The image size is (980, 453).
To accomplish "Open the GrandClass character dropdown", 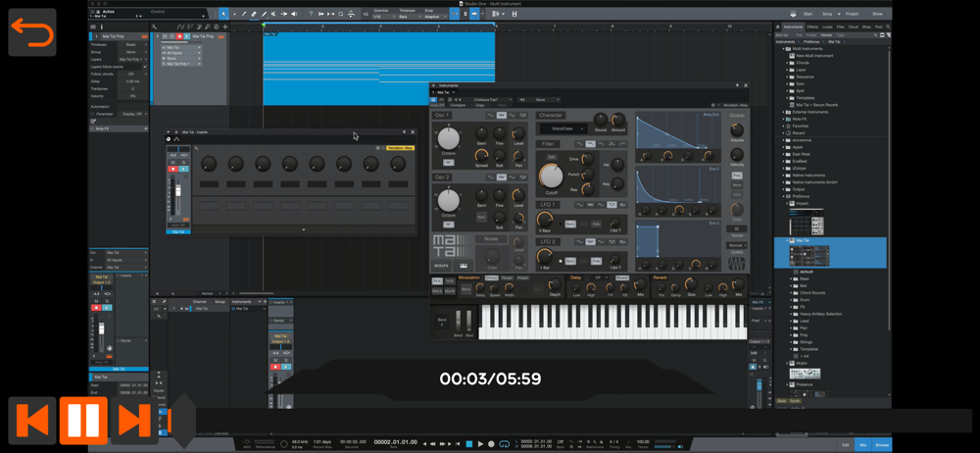I will [563, 128].
